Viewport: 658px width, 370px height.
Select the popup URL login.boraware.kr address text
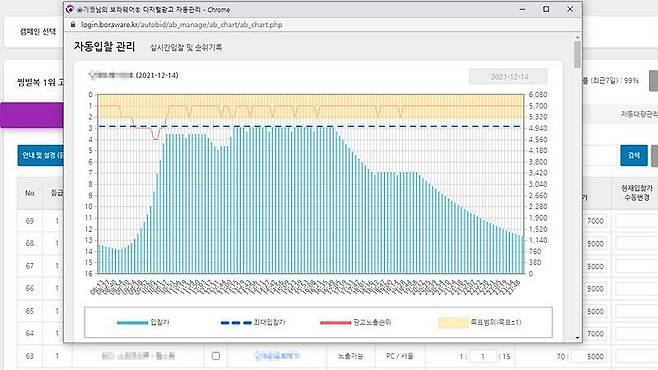(181, 25)
